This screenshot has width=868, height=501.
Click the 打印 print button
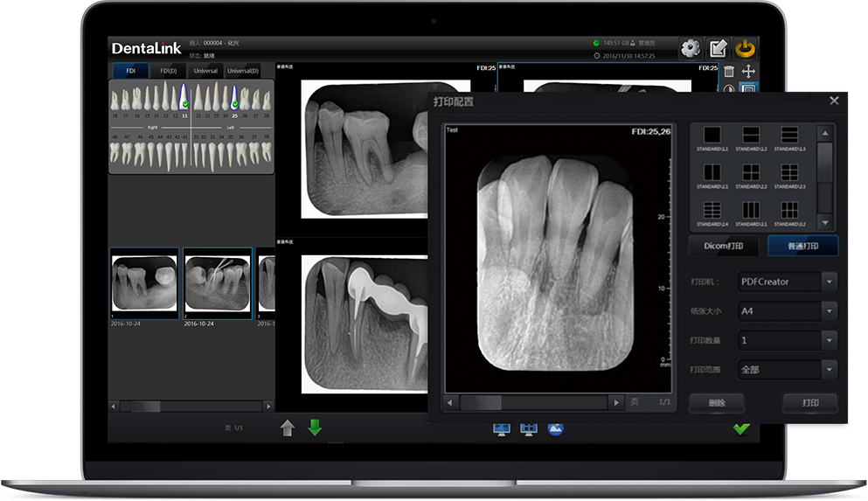[810, 402]
